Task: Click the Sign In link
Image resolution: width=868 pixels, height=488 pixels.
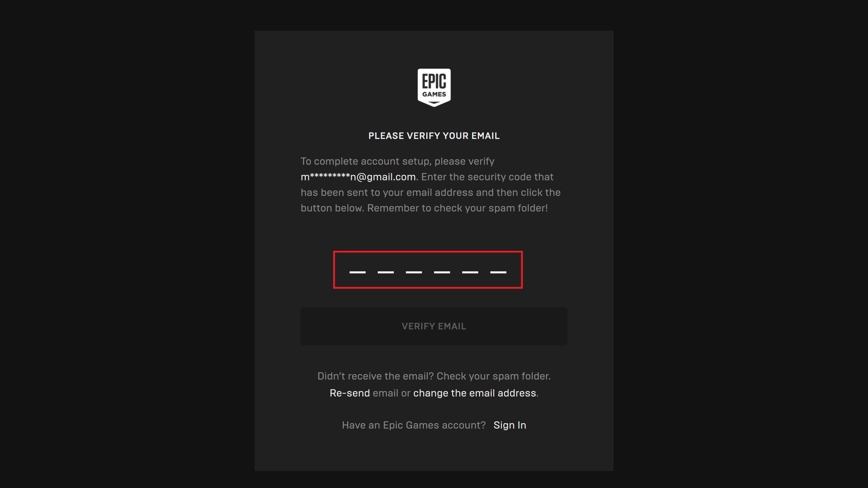Action: pyautogui.click(x=510, y=425)
